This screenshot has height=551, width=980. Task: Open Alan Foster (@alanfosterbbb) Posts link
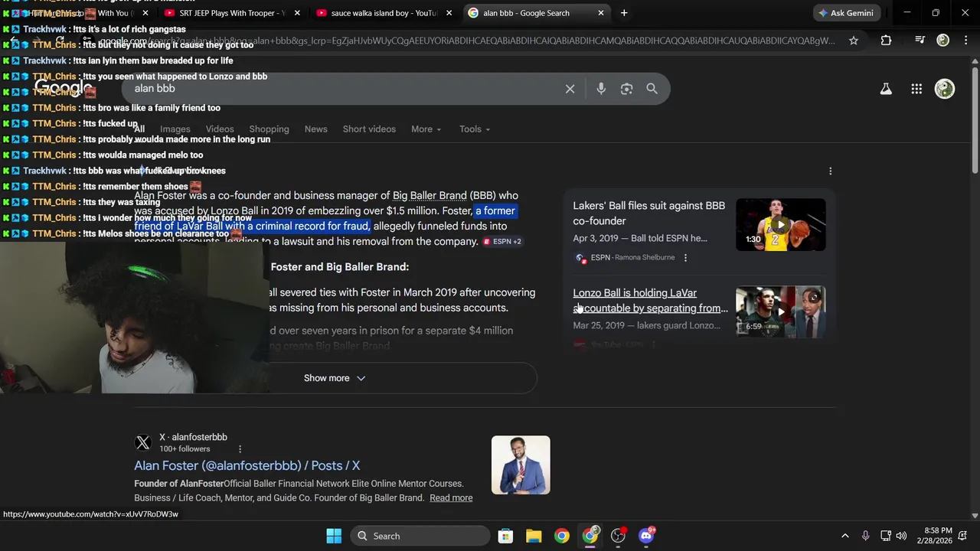coord(247,465)
